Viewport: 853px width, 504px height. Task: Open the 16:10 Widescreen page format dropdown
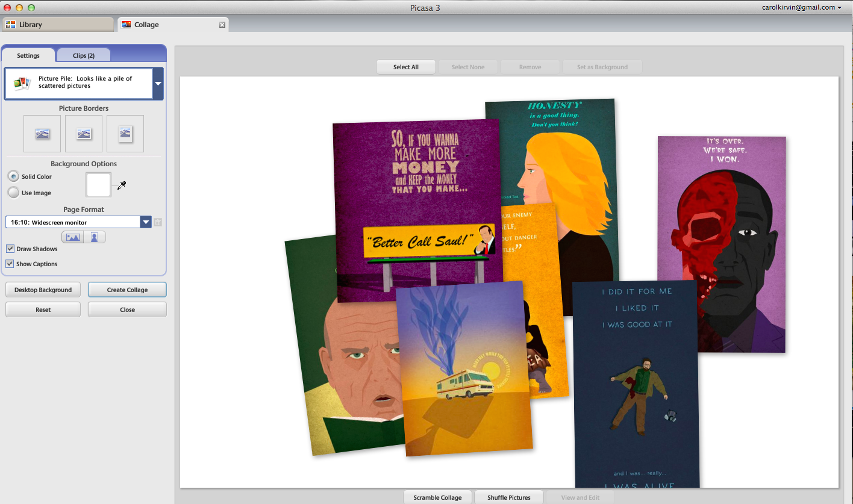[x=146, y=222]
